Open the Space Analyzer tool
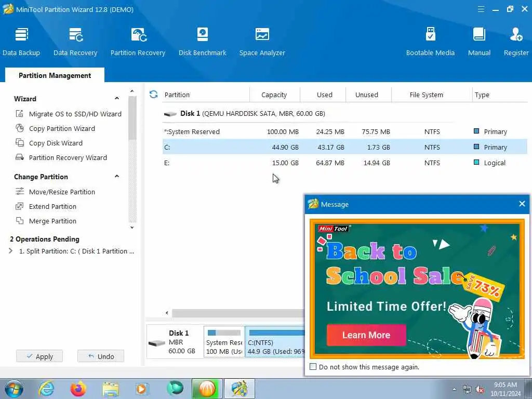Screen dimensions: 532x399 pos(262,42)
